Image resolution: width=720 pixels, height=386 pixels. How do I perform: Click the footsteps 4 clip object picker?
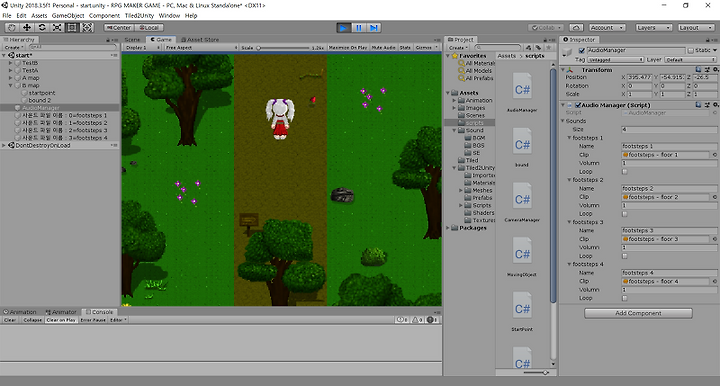[715, 281]
